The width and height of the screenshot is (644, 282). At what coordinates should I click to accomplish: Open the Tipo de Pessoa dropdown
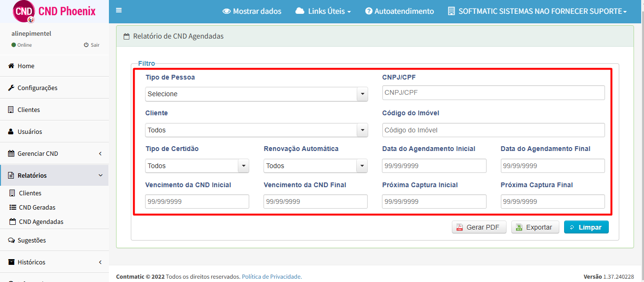point(256,94)
